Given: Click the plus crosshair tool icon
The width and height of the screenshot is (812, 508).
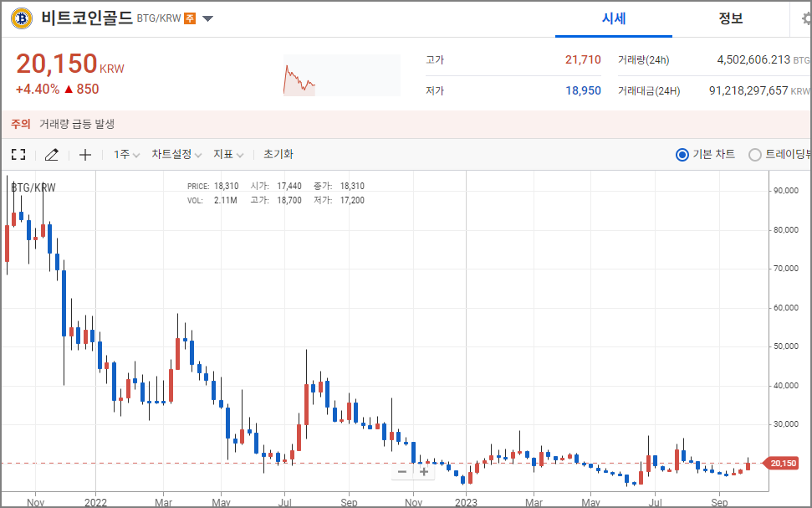Looking at the screenshot, I should pos(85,155).
